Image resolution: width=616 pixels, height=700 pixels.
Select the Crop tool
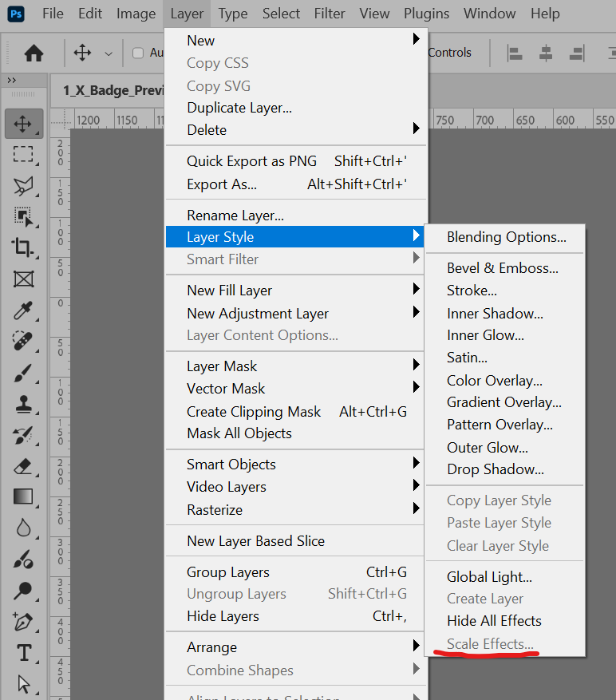[23, 247]
